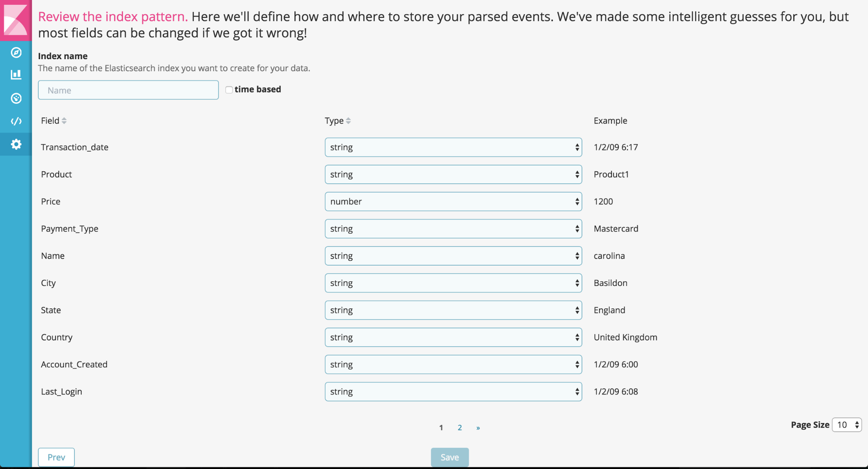The height and width of the screenshot is (469, 868).
Task: Click the Kibana logo icon
Action: click(x=16, y=20)
